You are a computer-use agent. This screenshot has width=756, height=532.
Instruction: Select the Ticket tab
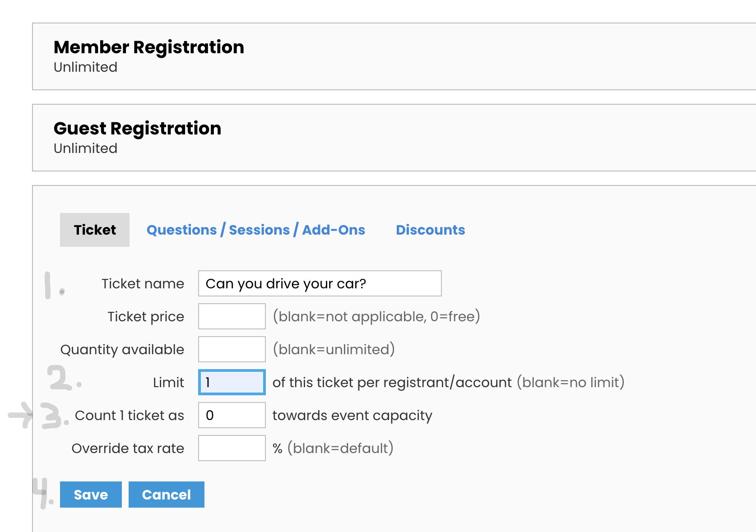click(x=95, y=230)
